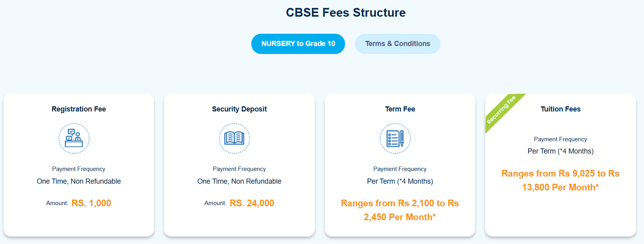Click the RS. 1,000 registration amount
The width and height of the screenshot is (644, 244).
[91, 203]
